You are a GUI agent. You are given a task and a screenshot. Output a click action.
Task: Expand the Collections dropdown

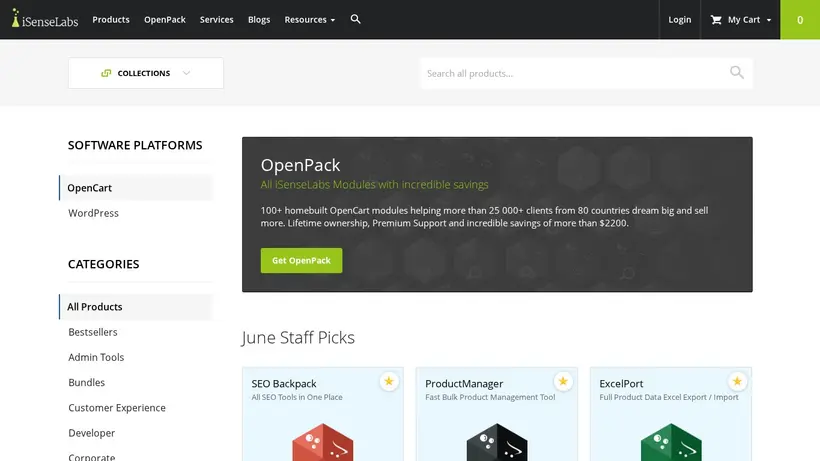point(146,73)
